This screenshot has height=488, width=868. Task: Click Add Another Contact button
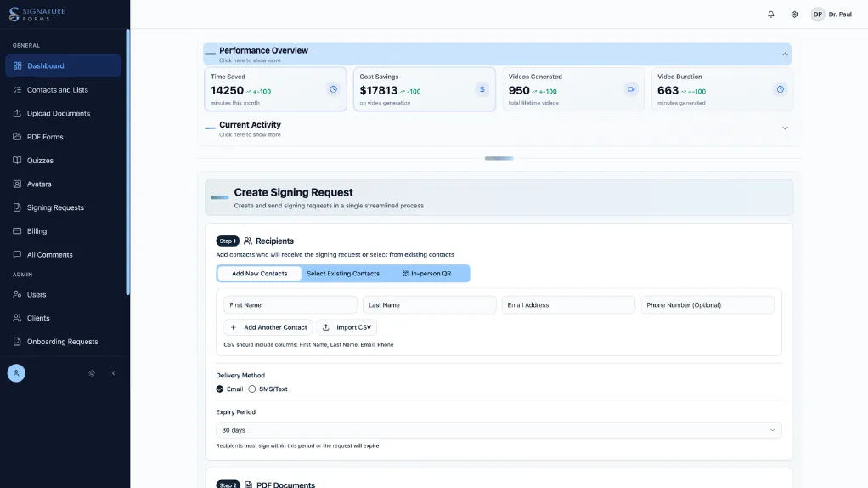tap(268, 327)
